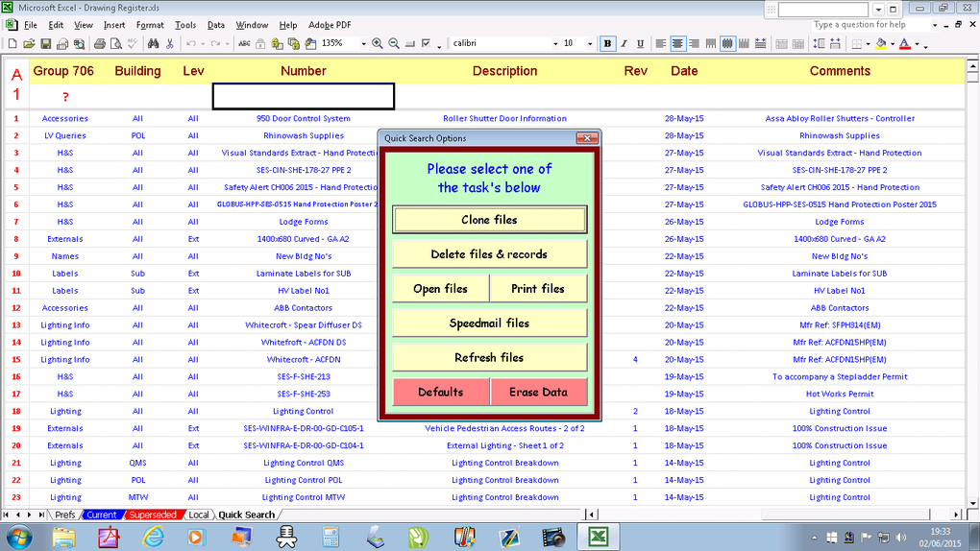Align text left in toolbar
The width and height of the screenshot is (980, 551).
pyautogui.click(x=661, y=44)
